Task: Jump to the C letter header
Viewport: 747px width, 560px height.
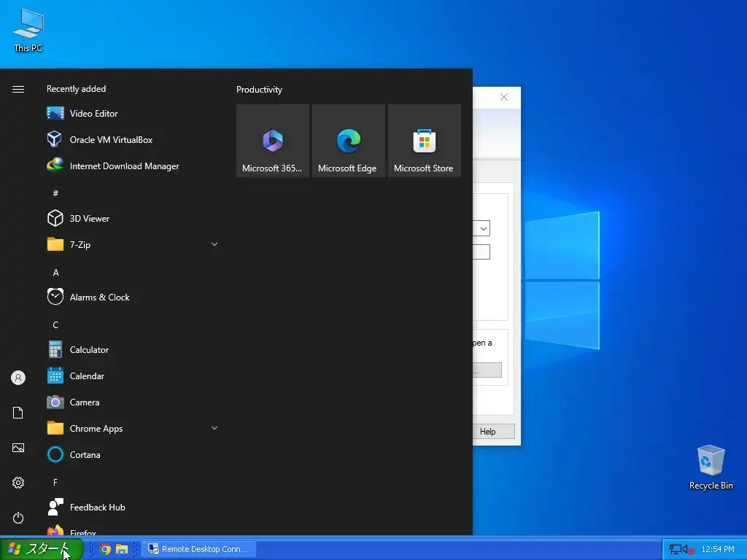Action: point(55,324)
